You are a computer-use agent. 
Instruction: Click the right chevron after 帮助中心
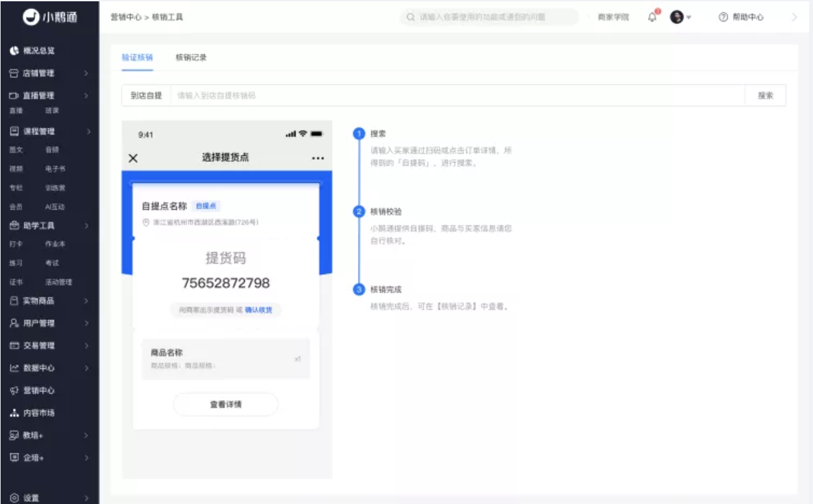(x=794, y=18)
